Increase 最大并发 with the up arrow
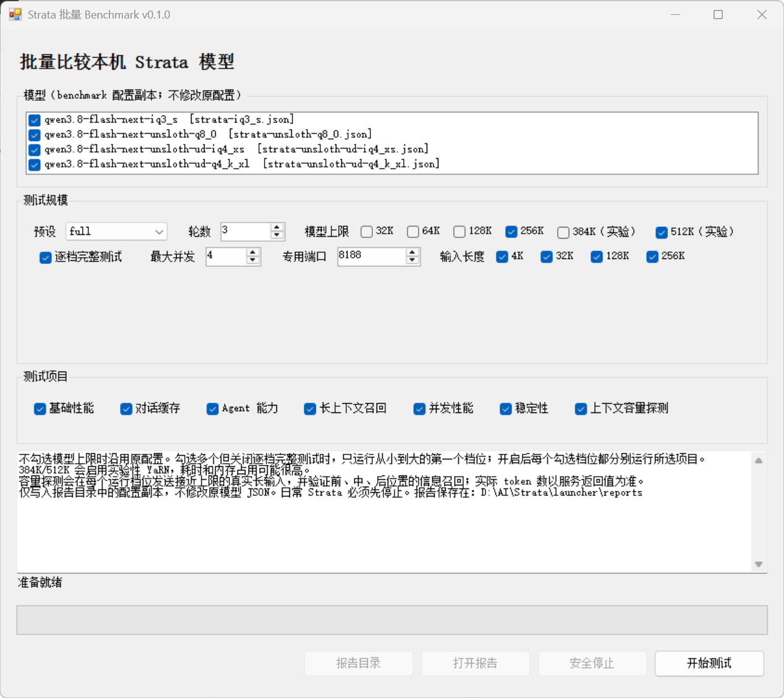 (252, 252)
